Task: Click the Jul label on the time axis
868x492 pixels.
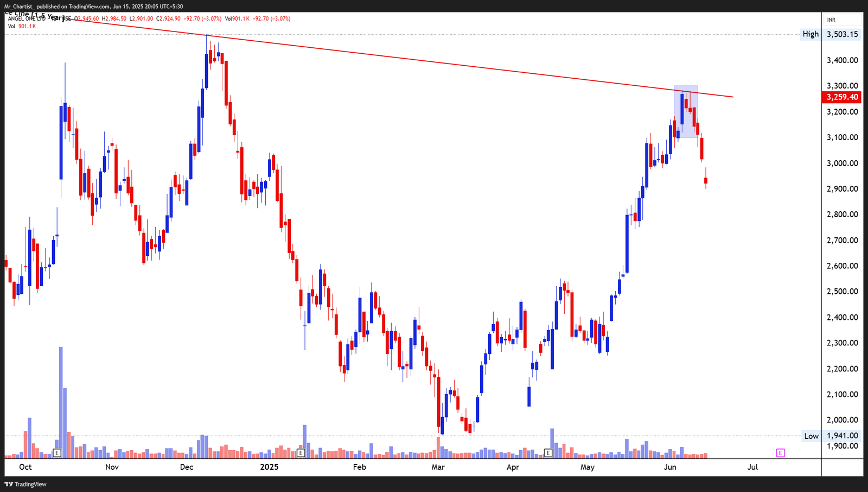Action: point(752,466)
